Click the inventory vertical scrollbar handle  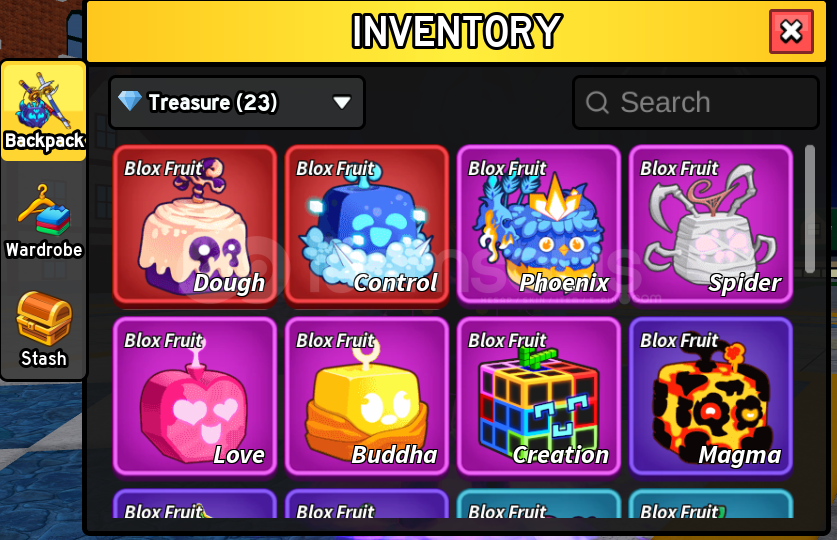click(x=810, y=209)
